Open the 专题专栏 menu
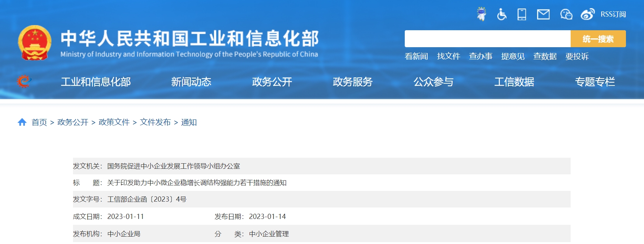The width and height of the screenshot is (644, 244). click(595, 82)
